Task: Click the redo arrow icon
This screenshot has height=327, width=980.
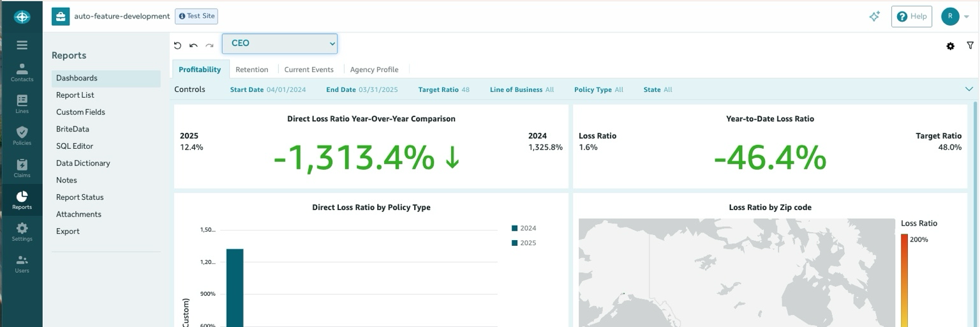Action: [209, 45]
